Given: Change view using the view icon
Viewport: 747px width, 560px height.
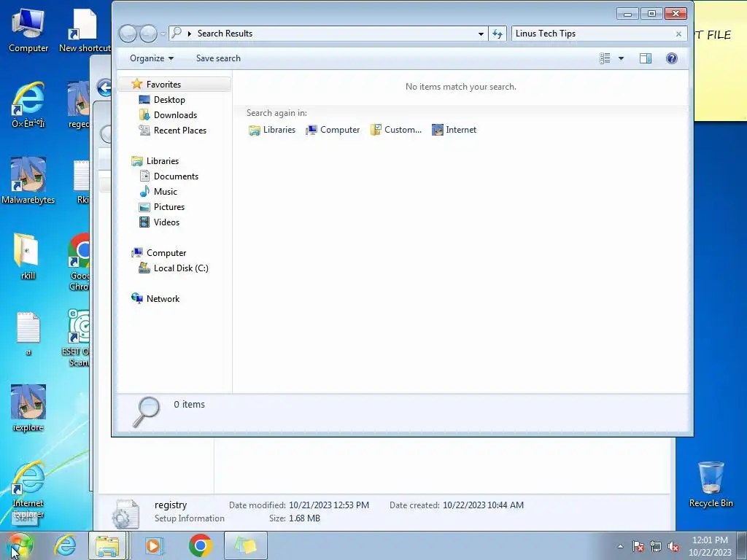Looking at the screenshot, I should point(605,58).
